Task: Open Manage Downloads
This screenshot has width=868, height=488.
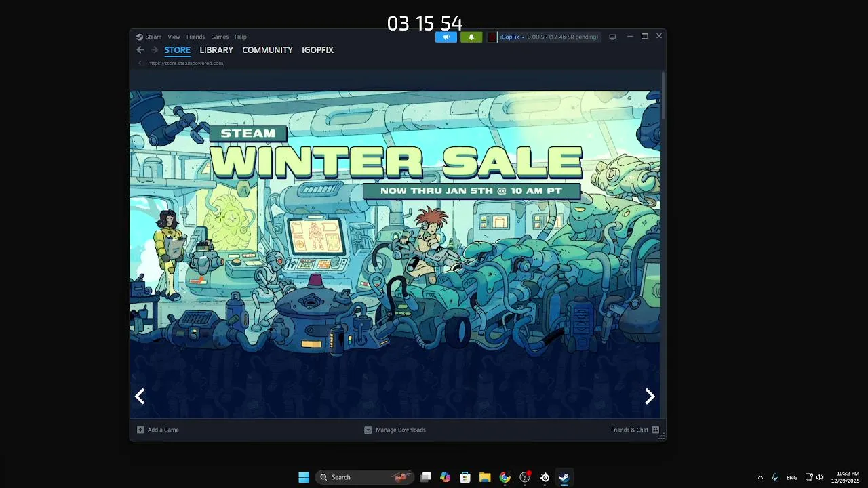Action: pos(395,430)
